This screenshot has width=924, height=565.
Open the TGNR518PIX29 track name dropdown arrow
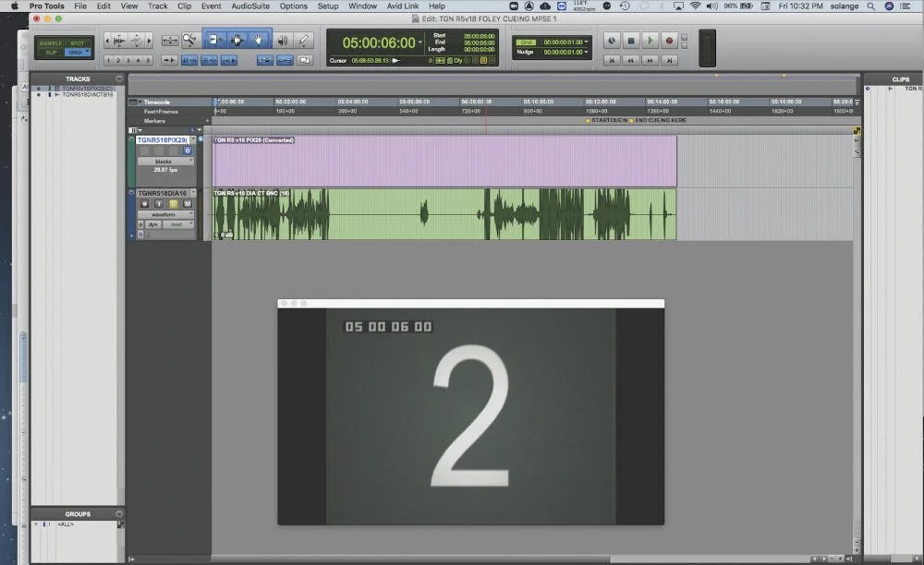coord(193,139)
